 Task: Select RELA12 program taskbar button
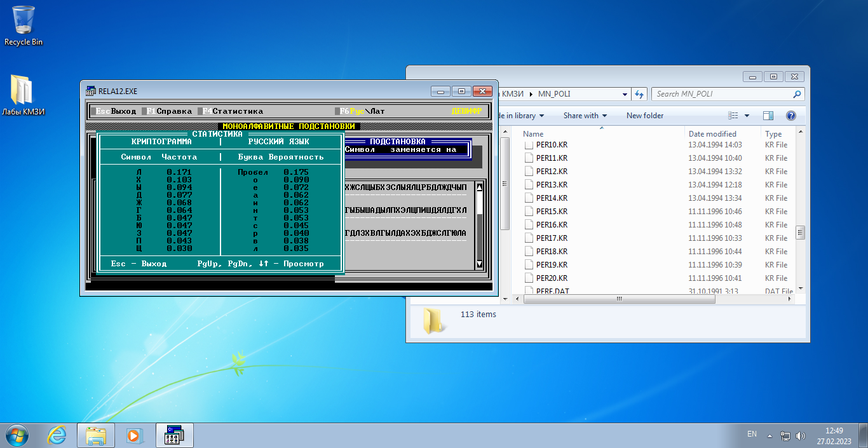[174, 435]
